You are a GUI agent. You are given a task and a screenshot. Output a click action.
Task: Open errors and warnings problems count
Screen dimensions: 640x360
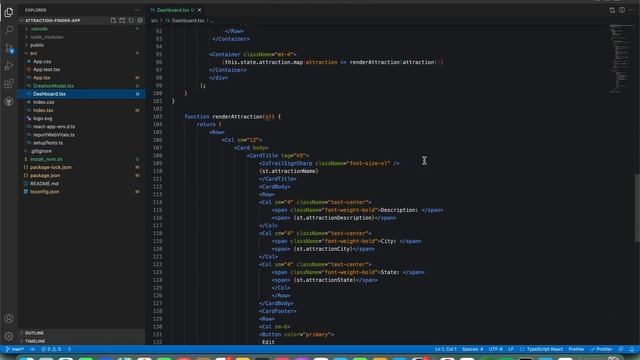tap(51, 349)
